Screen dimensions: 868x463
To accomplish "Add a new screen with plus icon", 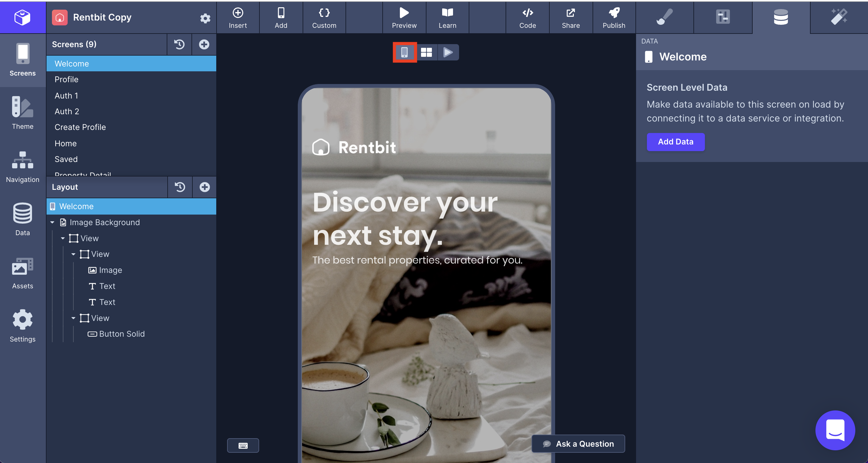I will (204, 44).
